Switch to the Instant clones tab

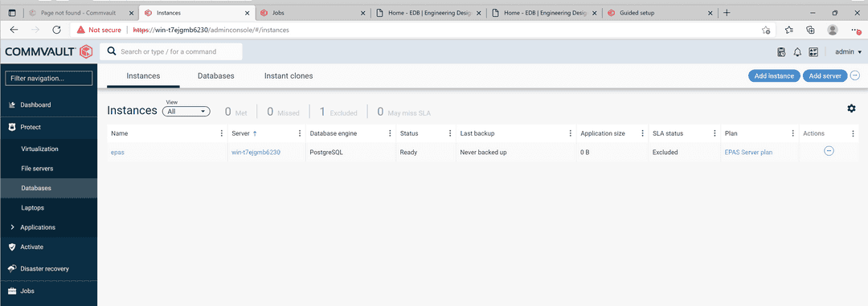(x=289, y=75)
